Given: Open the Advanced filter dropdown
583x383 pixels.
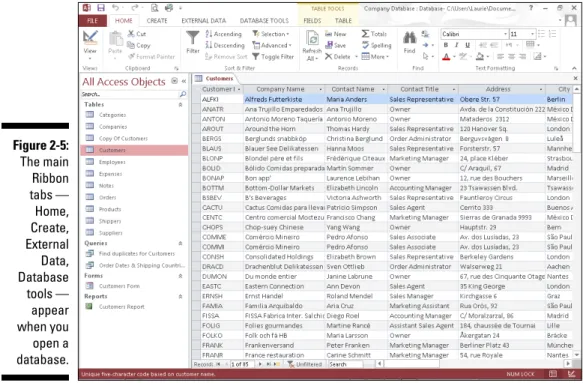Looking at the screenshot, I should (x=272, y=45).
